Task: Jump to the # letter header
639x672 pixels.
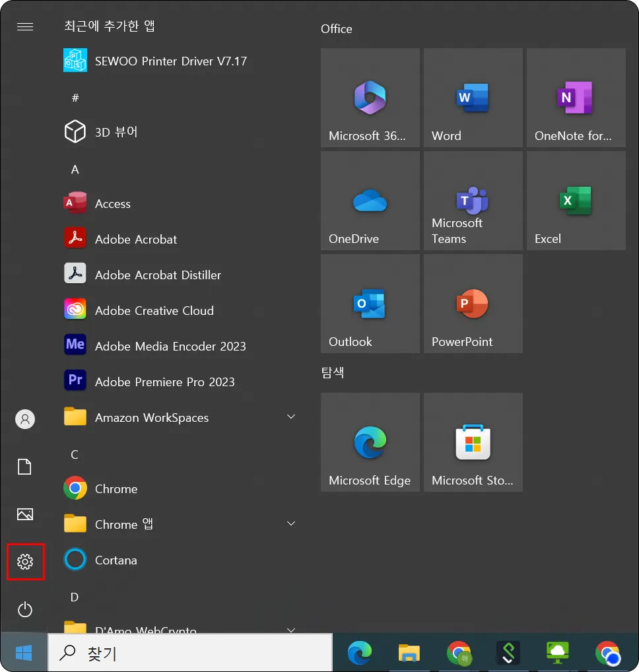Action: [75, 98]
